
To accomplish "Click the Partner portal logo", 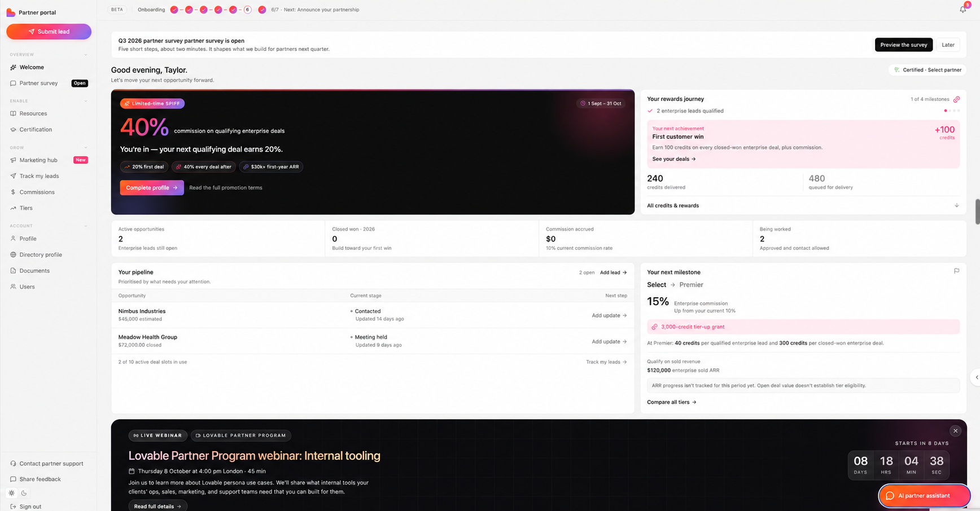I will tap(11, 12).
